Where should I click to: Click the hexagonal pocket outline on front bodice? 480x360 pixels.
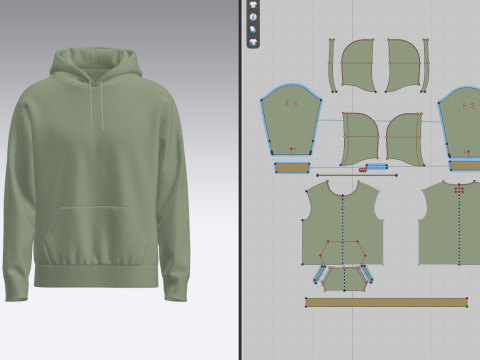[x=343, y=253]
